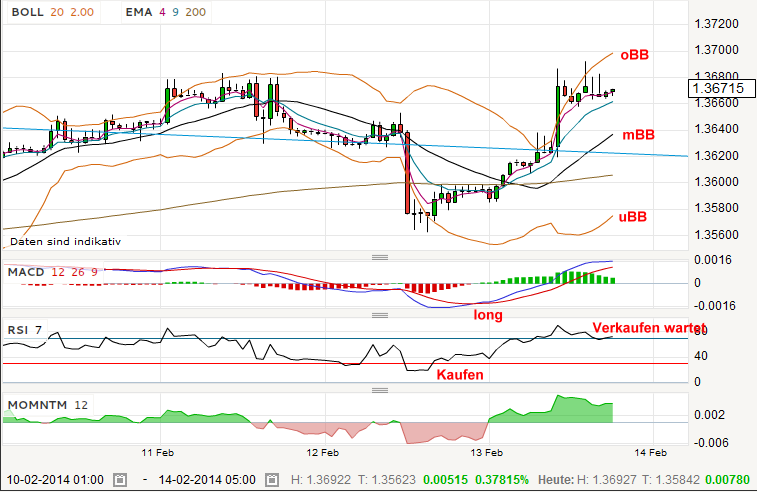757x492 pixels.
Task: Grab the panel divider above the MACD pane
Action: click(x=380, y=257)
